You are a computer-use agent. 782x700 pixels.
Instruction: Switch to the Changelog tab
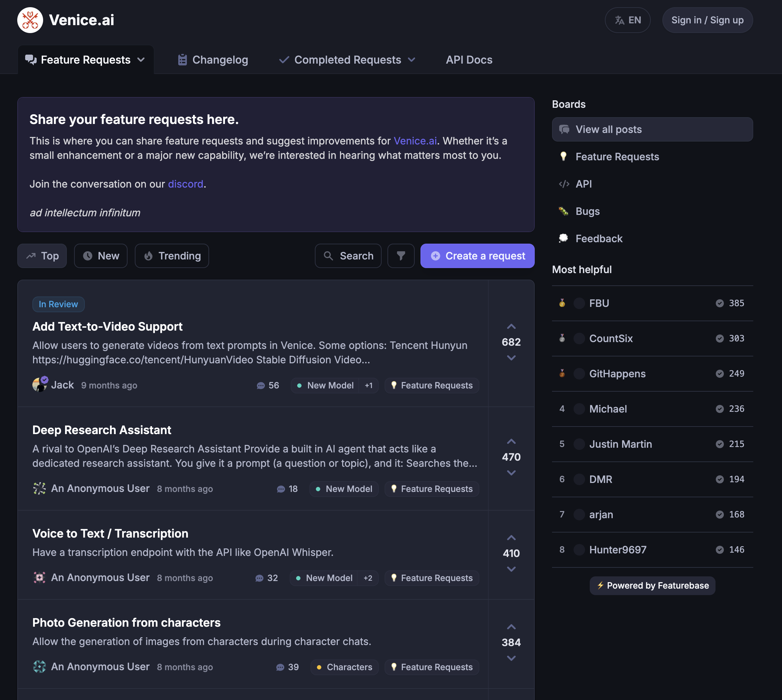(x=213, y=60)
